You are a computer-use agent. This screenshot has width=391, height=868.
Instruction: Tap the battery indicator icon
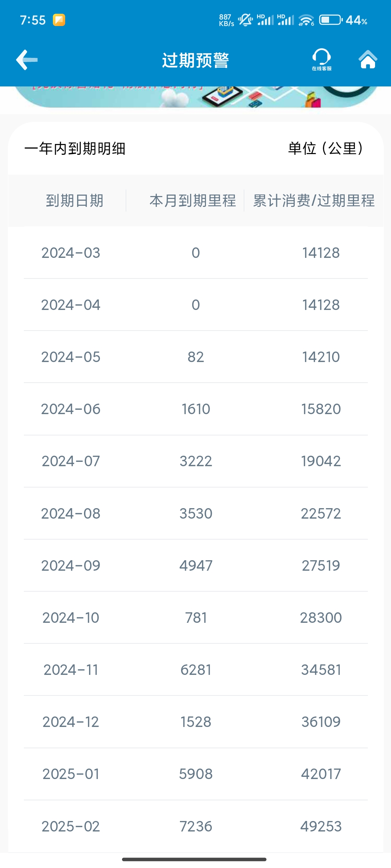[x=331, y=20]
